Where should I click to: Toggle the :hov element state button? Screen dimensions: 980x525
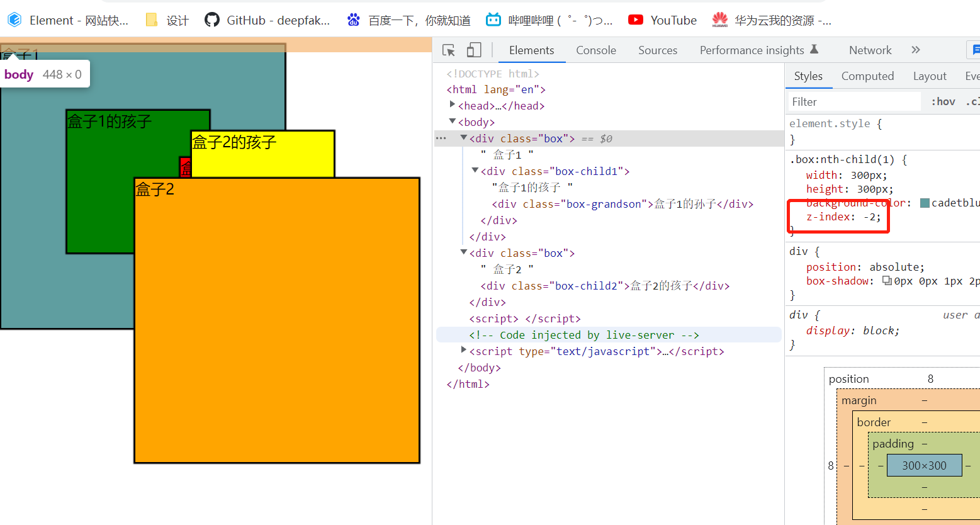tap(943, 101)
